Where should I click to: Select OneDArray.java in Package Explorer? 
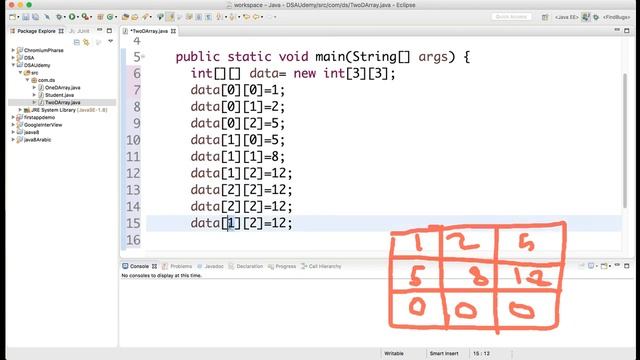[x=60, y=87]
